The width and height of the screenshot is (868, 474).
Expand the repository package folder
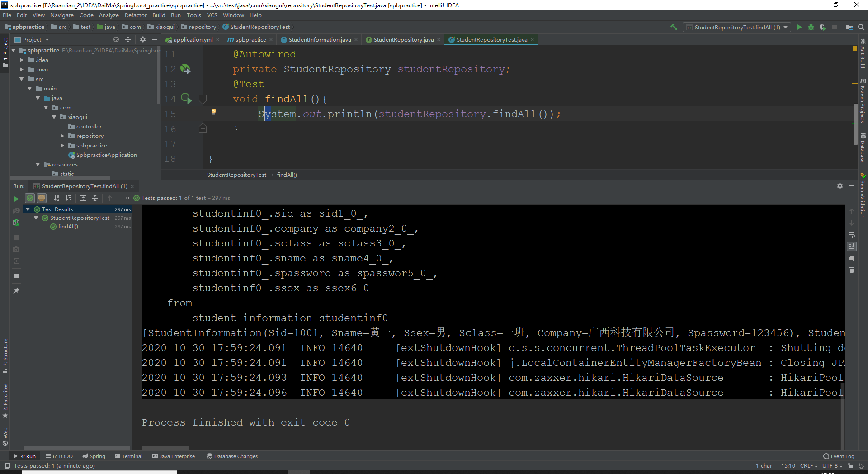(62, 136)
